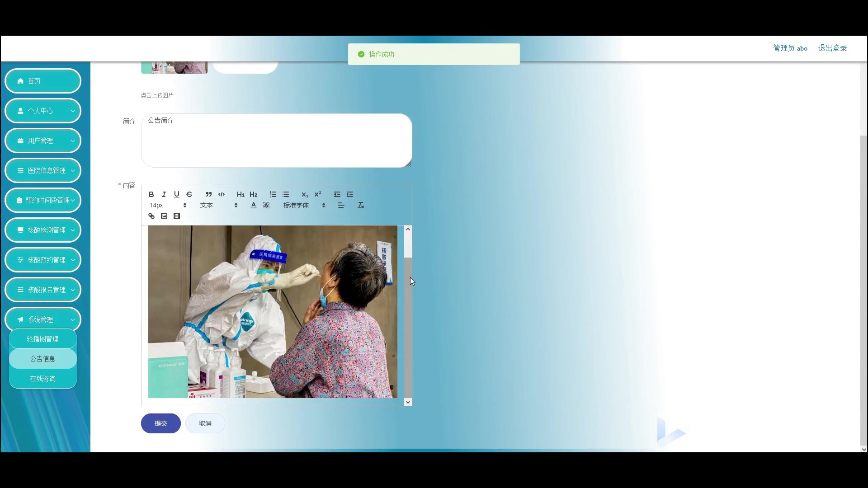Insert a blockquote in content
The height and width of the screenshot is (488, 868).
[x=208, y=194]
